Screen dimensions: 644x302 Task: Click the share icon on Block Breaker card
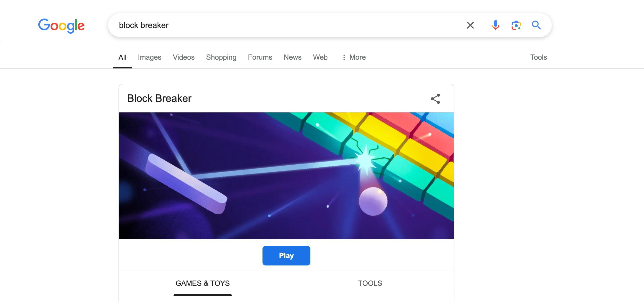[435, 99]
